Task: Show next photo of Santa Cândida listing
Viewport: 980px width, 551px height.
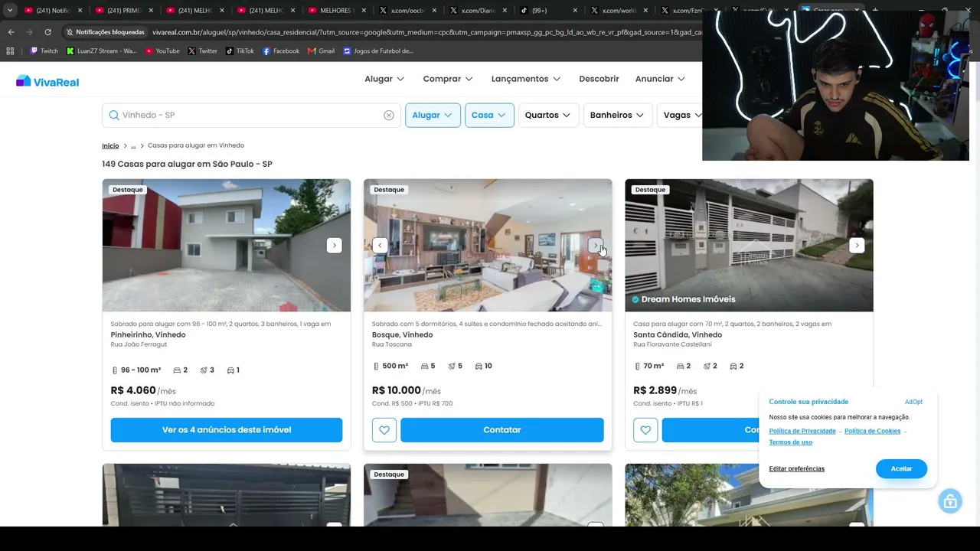Action: click(857, 245)
